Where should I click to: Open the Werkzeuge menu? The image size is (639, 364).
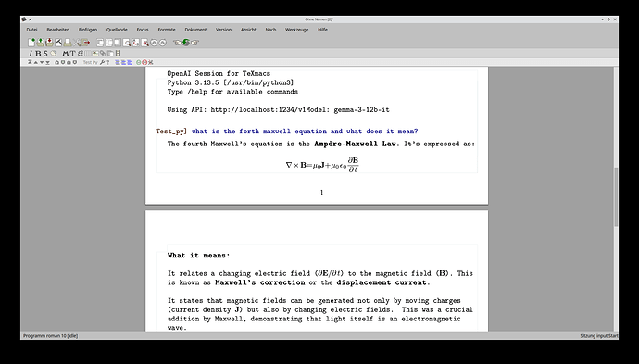[x=296, y=30]
